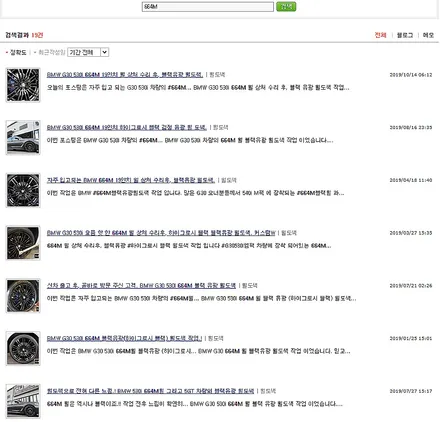Click the date 2019/08/16 23:35
This screenshot has width=440, height=422.
[411, 127]
